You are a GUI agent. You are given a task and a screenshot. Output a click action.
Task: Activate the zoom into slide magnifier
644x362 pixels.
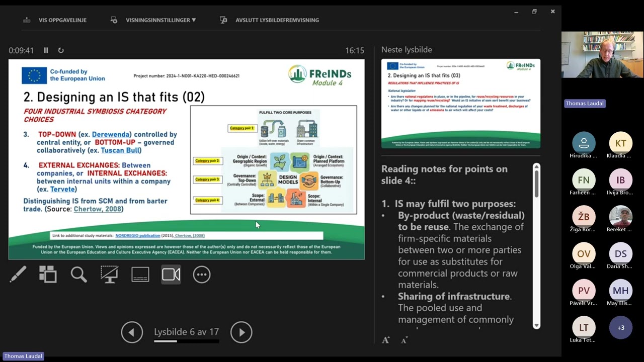[79, 275]
